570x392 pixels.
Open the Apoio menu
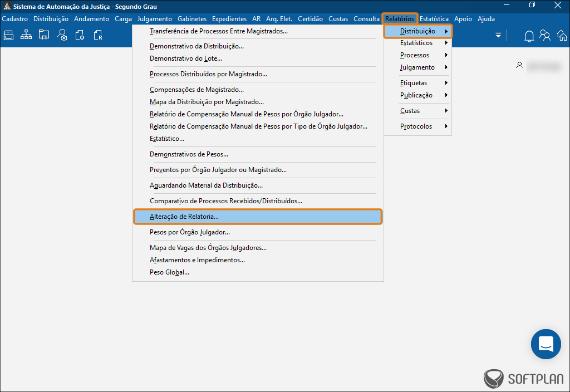(463, 19)
